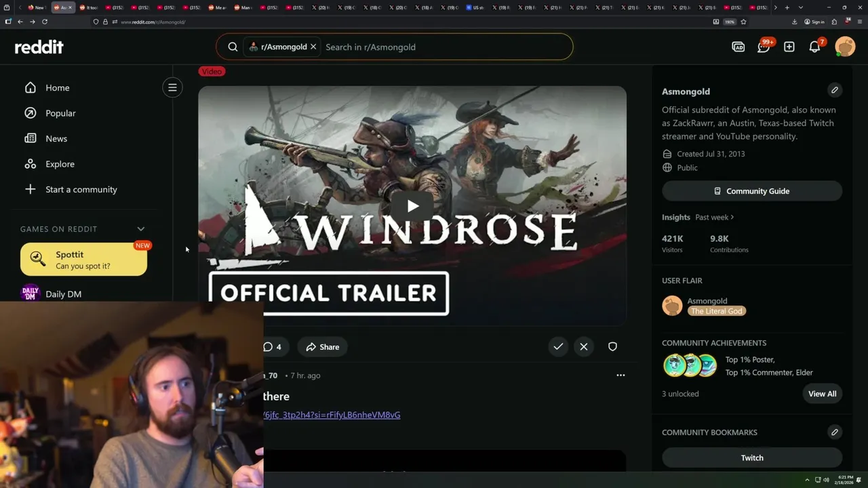Open browser downloads icon
The height and width of the screenshot is (488, 868).
point(794,22)
